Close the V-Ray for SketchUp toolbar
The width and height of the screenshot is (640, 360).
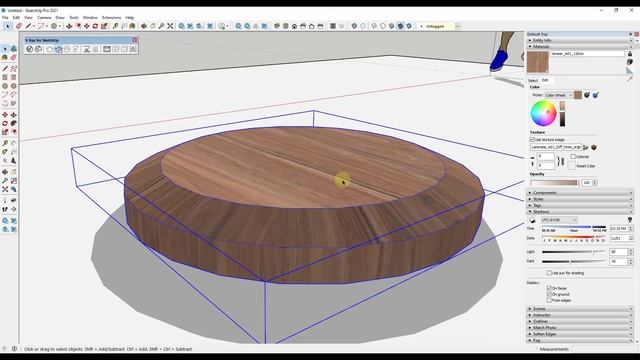click(135, 40)
